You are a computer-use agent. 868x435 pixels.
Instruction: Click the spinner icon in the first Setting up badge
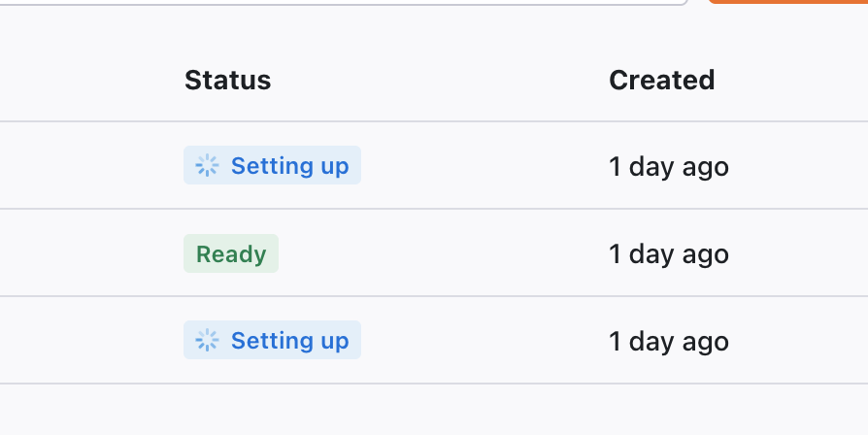click(207, 165)
